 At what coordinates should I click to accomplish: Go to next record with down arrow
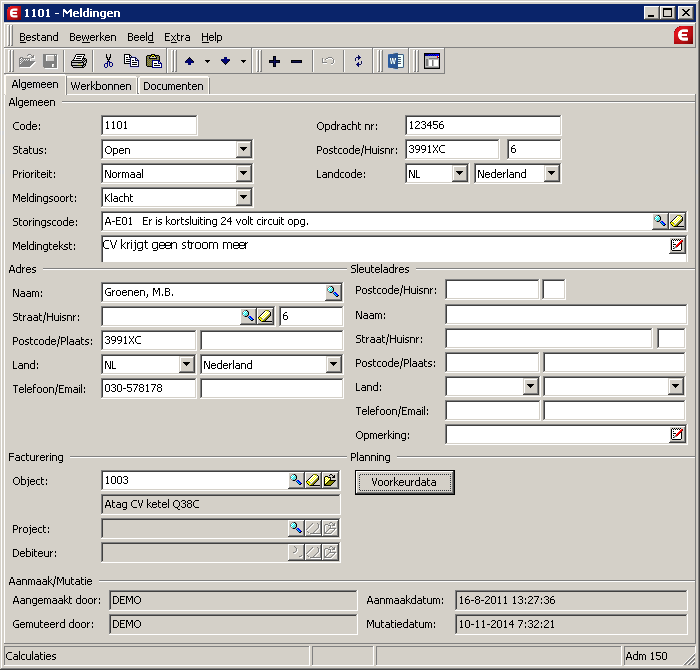pos(225,61)
